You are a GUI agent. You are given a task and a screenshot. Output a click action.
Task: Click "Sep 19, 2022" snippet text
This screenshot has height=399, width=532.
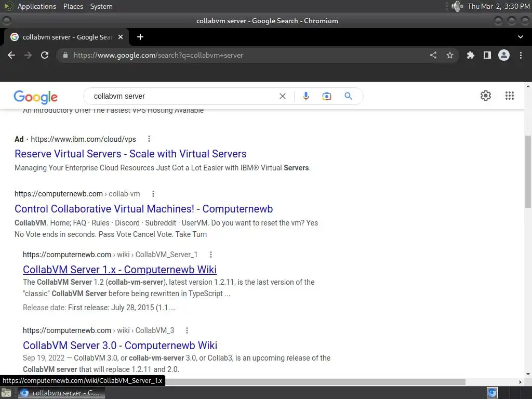point(44,358)
